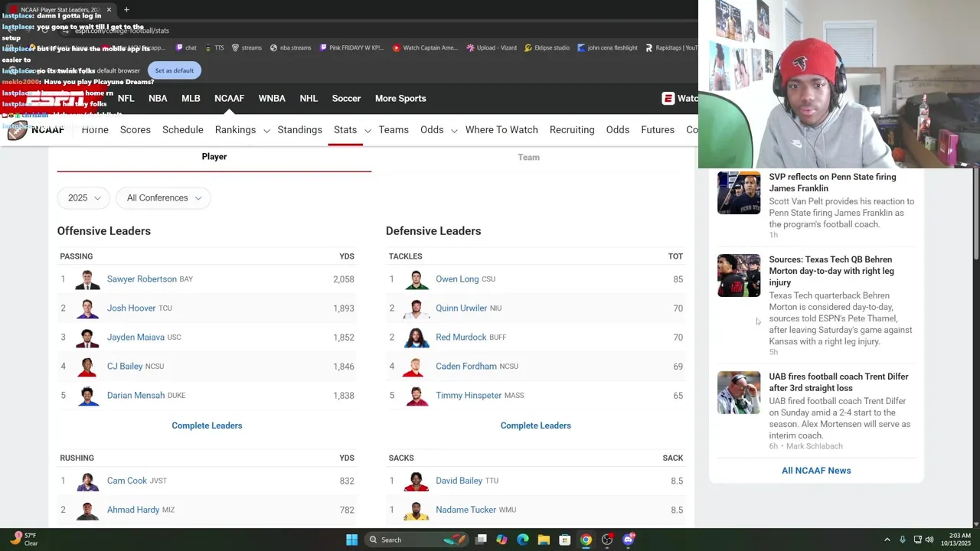Image resolution: width=980 pixels, height=551 pixels.
Task: Open the Standings page
Action: tap(300, 130)
